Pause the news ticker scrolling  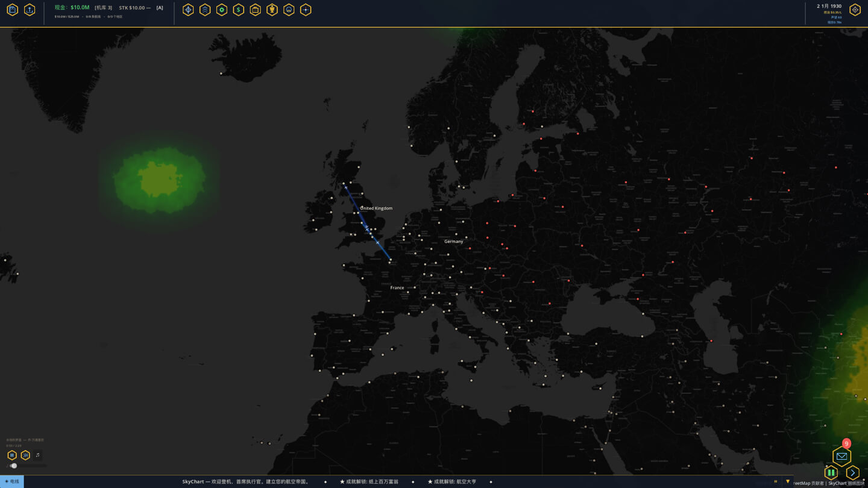point(776,481)
